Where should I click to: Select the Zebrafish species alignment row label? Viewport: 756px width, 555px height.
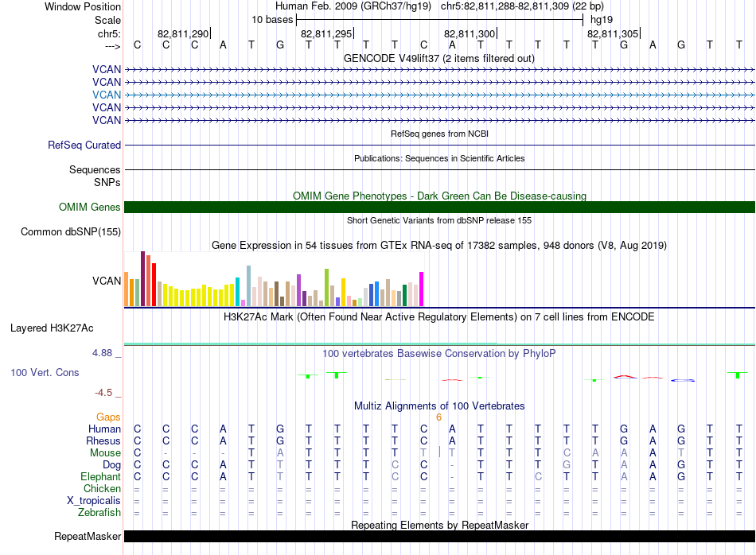pyautogui.click(x=99, y=513)
